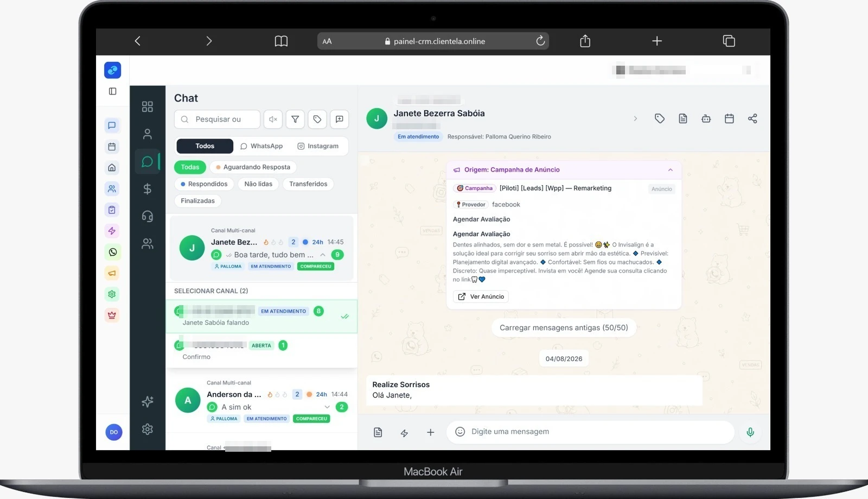Image resolution: width=868 pixels, height=499 pixels.
Task: Click the DO user avatar
Action: pyautogui.click(x=113, y=432)
